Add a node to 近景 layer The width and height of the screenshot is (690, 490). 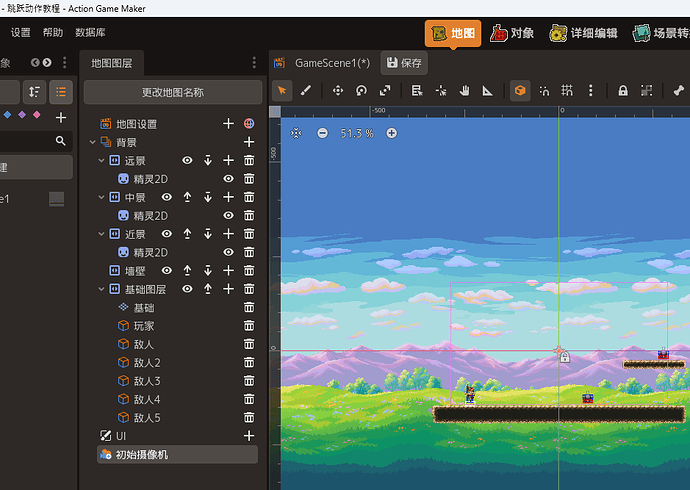228,234
